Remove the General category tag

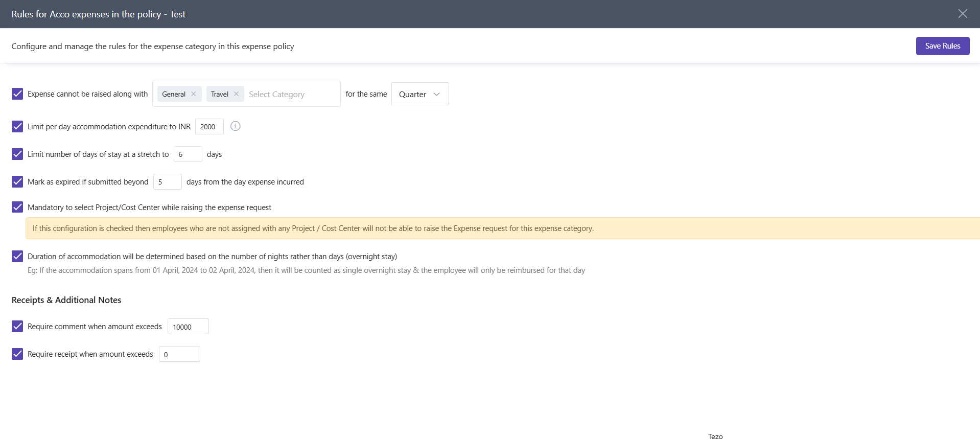(x=194, y=94)
